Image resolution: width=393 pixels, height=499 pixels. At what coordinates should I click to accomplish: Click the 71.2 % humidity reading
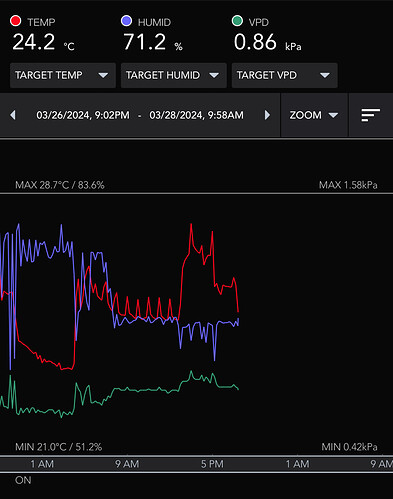pyautogui.click(x=153, y=42)
